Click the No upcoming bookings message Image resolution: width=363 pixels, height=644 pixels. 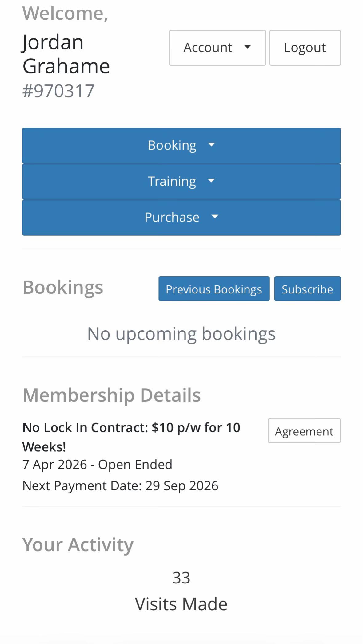click(x=181, y=334)
